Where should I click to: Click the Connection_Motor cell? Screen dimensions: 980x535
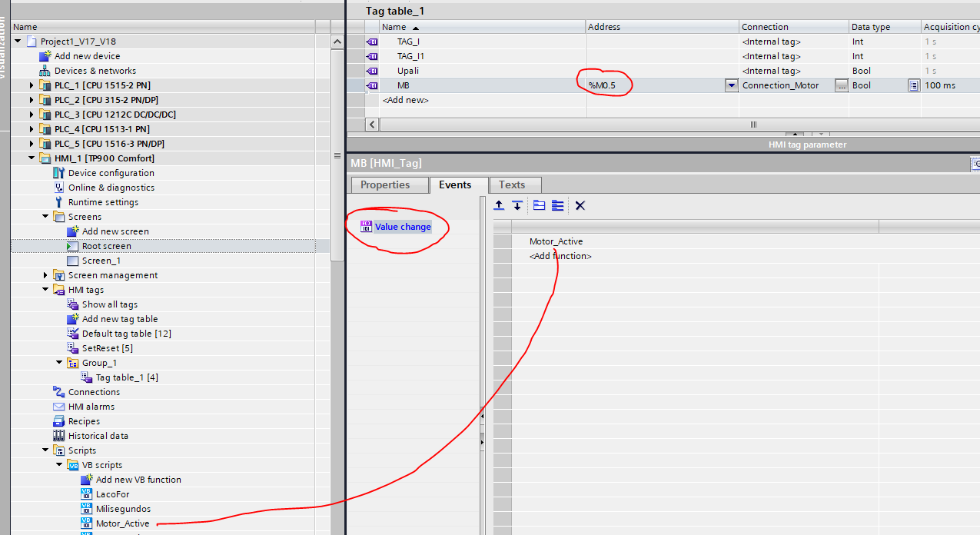point(788,85)
